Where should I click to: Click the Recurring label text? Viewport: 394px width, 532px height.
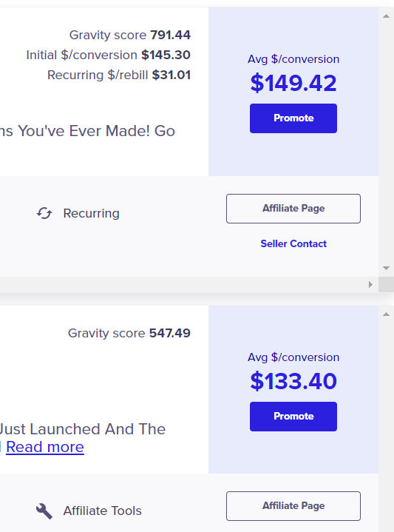tap(91, 213)
